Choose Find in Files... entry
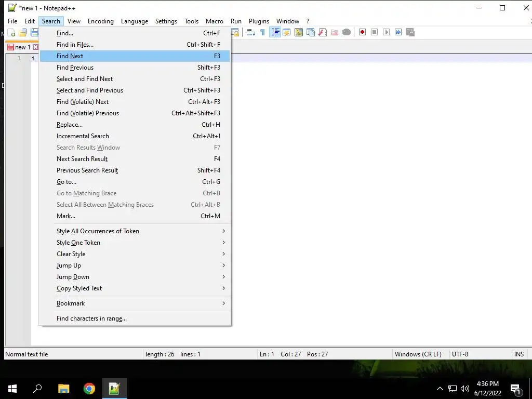 click(135, 45)
